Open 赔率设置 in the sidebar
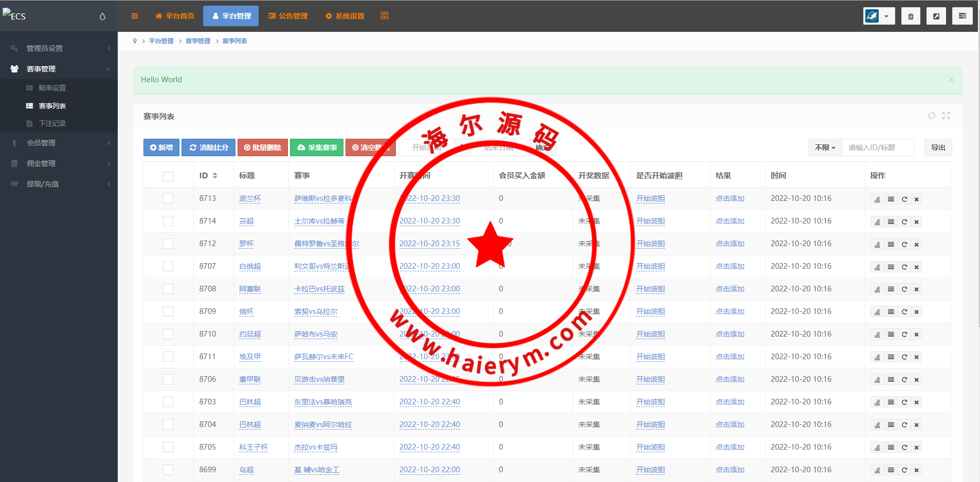Image resolution: width=980 pixels, height=482 pixels. [x=52, y=88]
